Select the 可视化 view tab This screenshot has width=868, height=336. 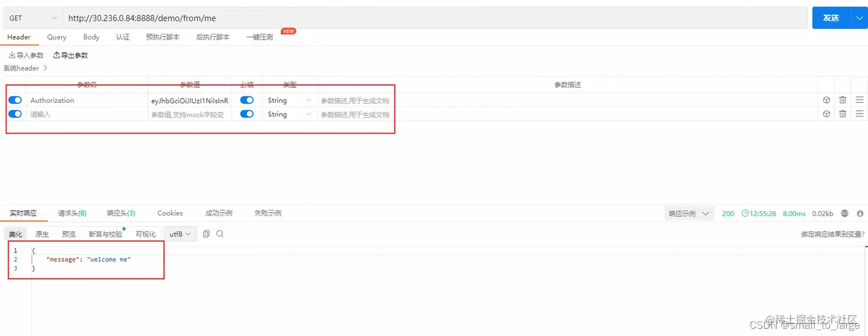pyautogui.click(x=146, y=234)
